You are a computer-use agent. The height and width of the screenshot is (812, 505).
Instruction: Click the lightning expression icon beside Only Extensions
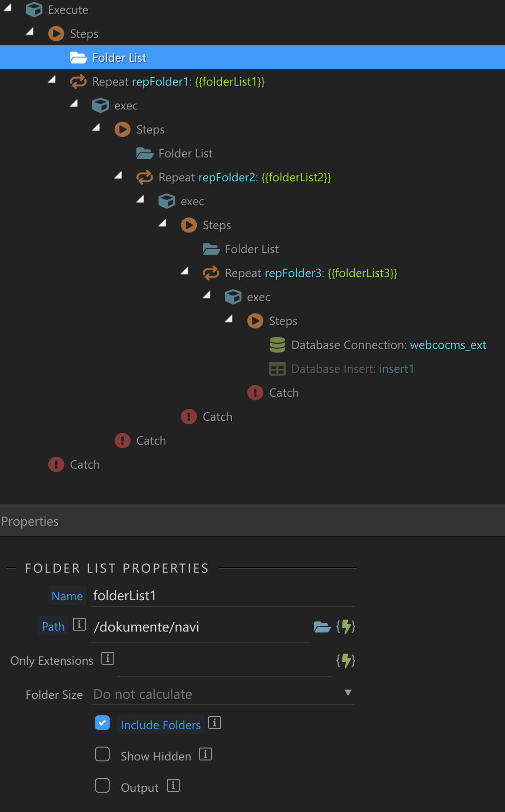click(x=346, y=660)
